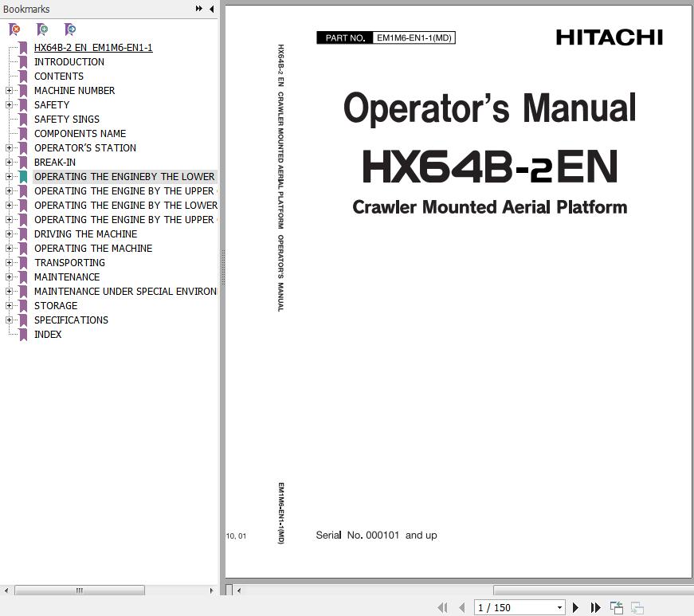This screenshot has width=694, height=616.
Task: Open the CONTENTS bookmark
Action: point(59,77)
